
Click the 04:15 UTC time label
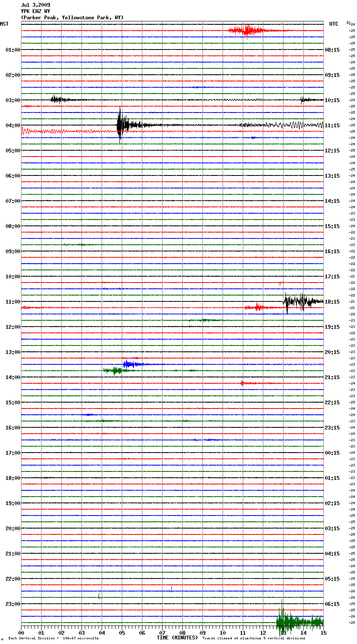click(x=332, y=553)
